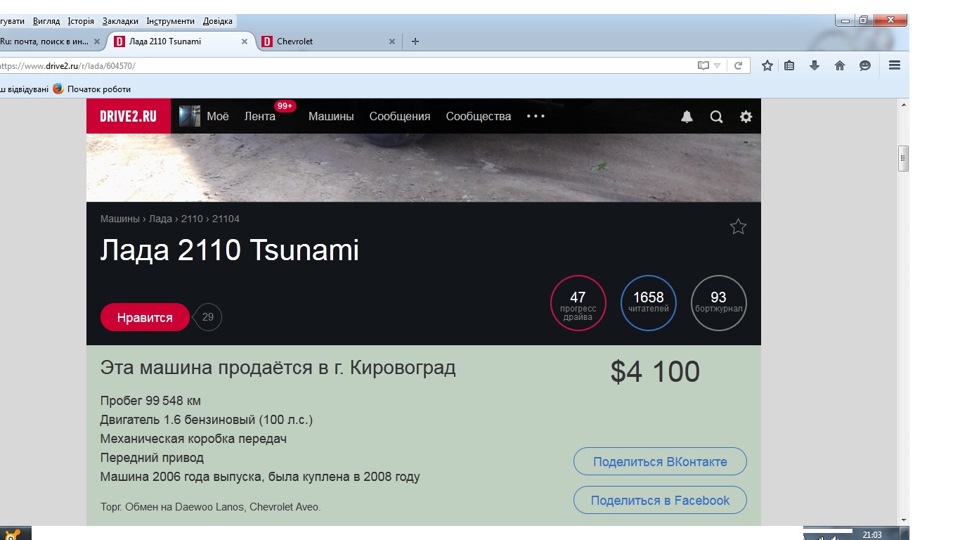Image resolution: width=960 pixels, height=540 pixels.
Task: Open DRIVE2 settings gear
Action: [746, 116]
